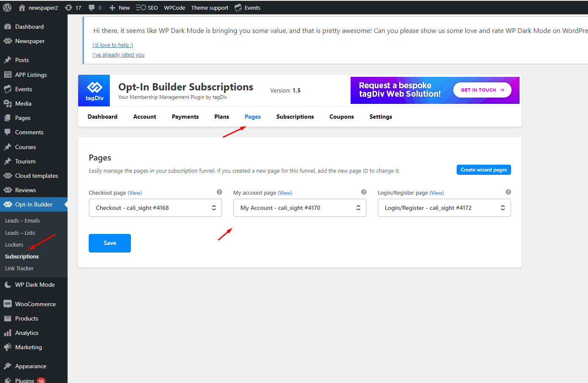Click the Newspaper theme icon in sidebar
Image resolution: width=588 pixels, height=383 pixels.
pos(8,41)
